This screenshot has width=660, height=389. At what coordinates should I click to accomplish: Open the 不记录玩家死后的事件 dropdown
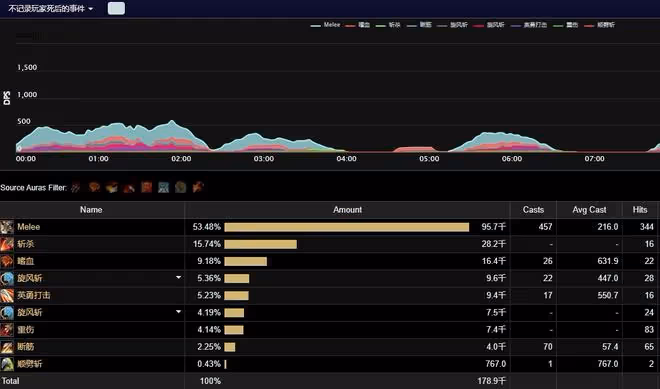pyautogui.click(x=51, y=8)
